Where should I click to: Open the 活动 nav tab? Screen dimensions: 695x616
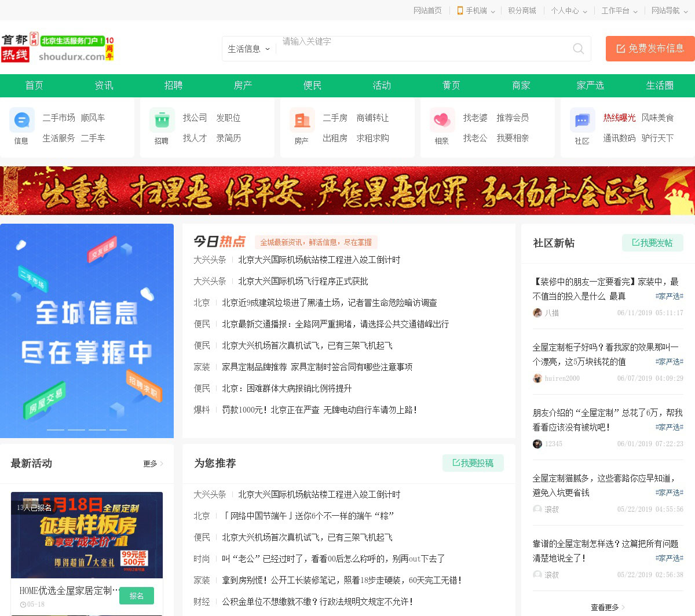pyautogui.click(x=382, y=85)
